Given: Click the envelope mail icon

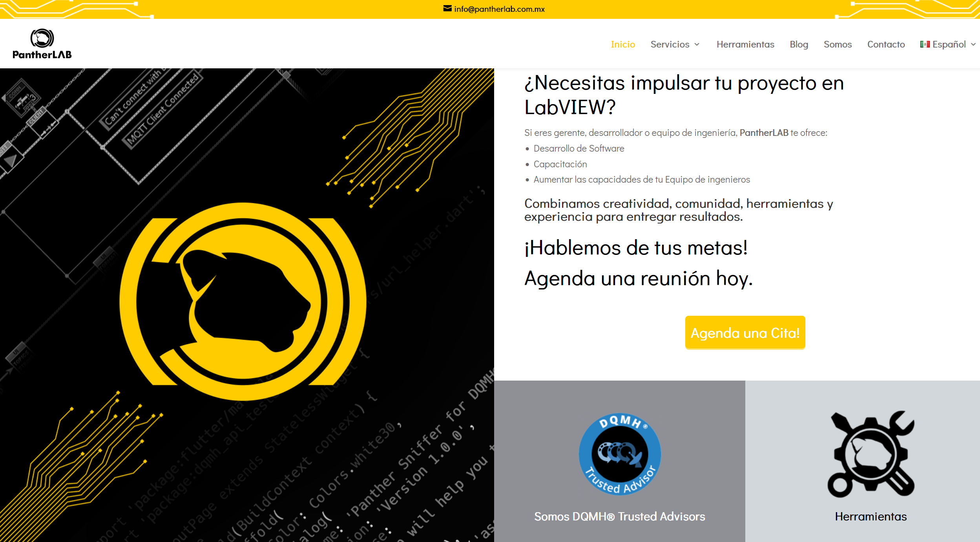Looking at the screenshot, I should 447,9.
